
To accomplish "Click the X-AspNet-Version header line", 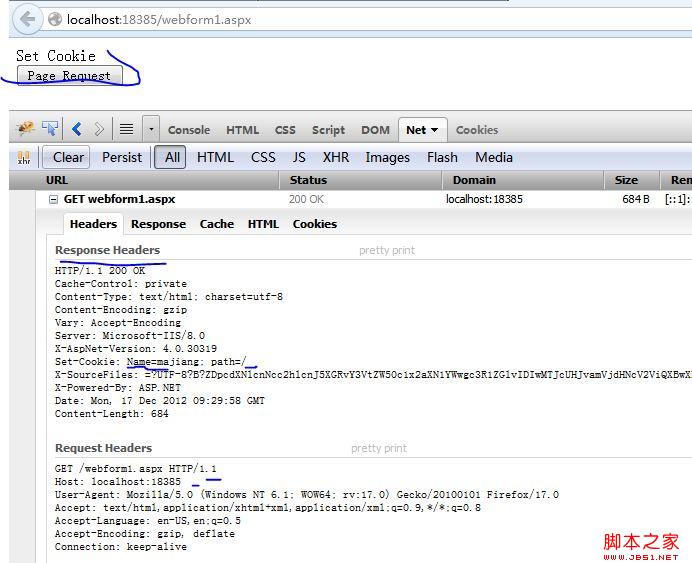I will click(136, 349).
